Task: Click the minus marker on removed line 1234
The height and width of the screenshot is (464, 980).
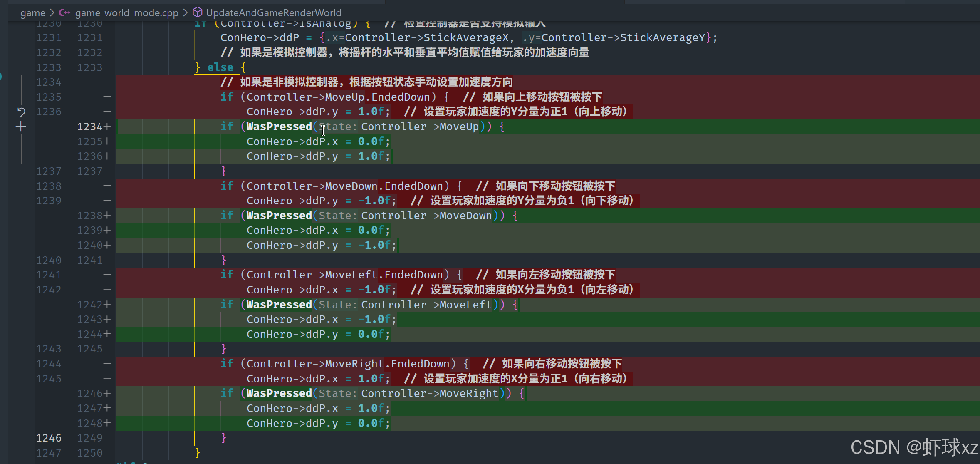Action: point(107,82)
